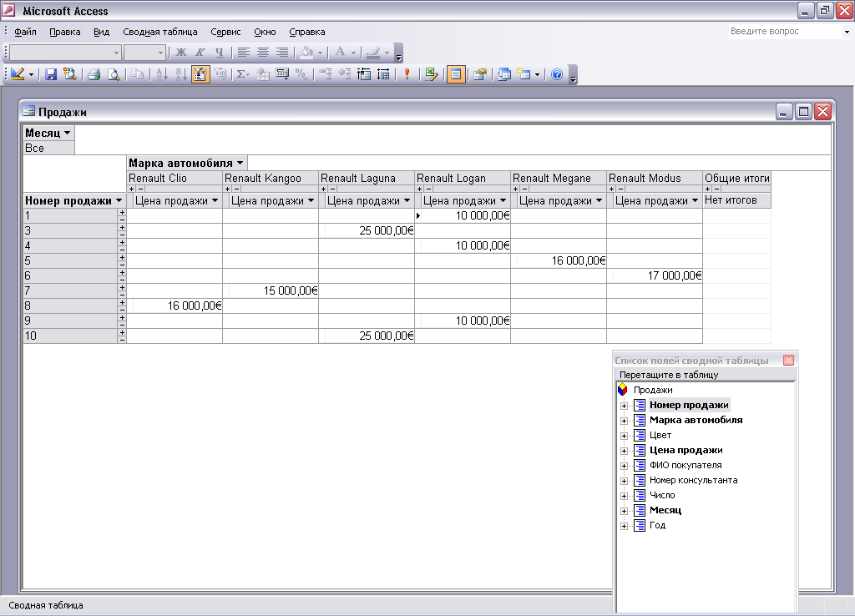The height and width of the screenshot is (616, 855).
Task: Close the Список полей сводной таблицы panel
Action: (x=788, y=361)
